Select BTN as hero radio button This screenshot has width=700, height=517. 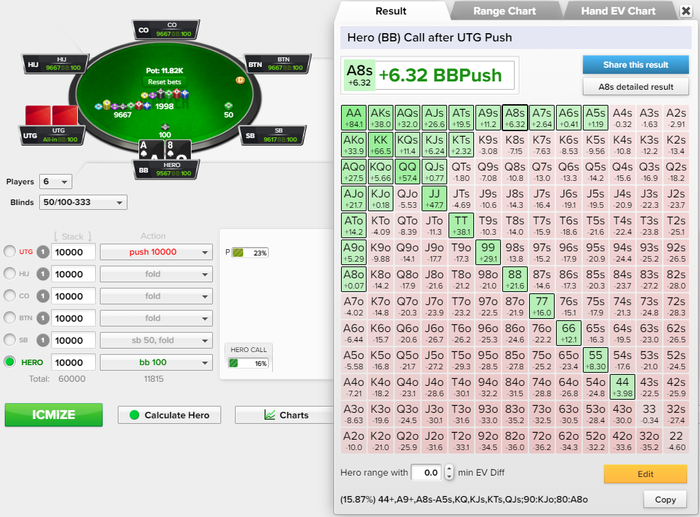click(9, 317)
